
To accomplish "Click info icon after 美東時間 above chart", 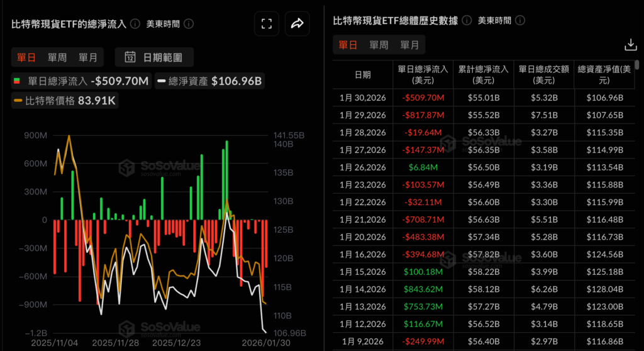I will (x=189, y=24).
